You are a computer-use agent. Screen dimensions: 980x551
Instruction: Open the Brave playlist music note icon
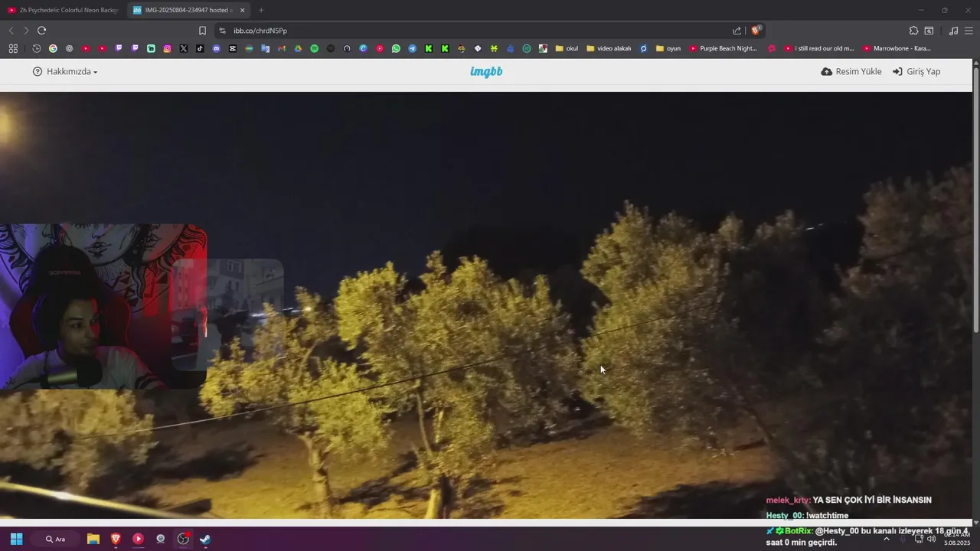click(x=953, y=31)
